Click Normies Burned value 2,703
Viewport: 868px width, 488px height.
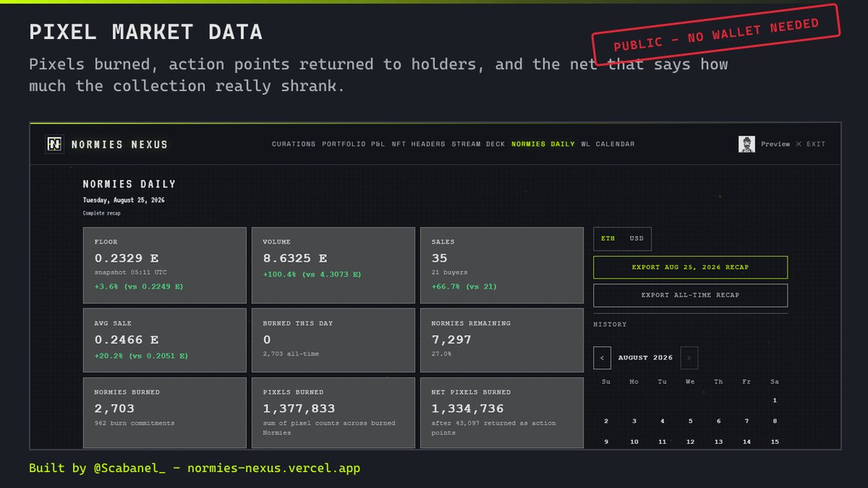(x=114, y=408)
